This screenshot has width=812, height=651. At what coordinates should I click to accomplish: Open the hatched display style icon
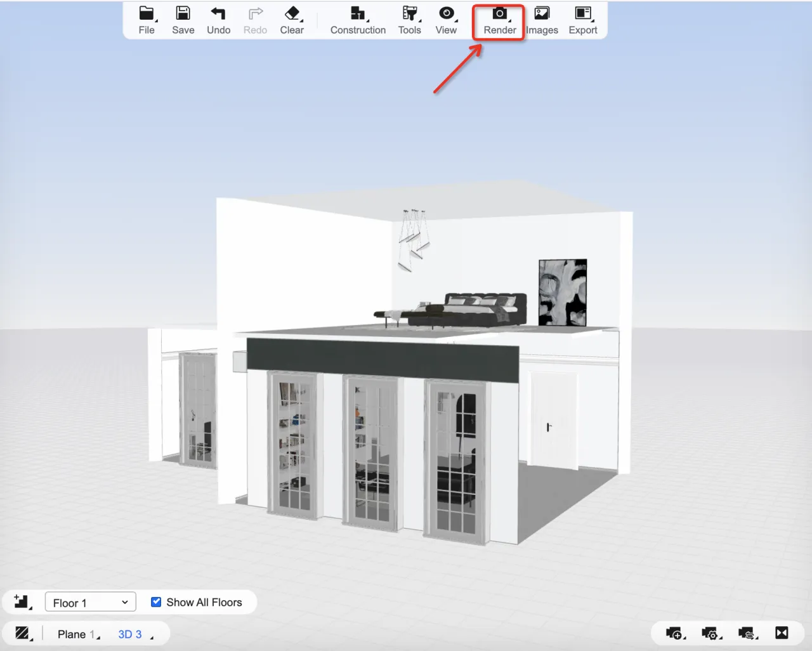coord(23,633)
